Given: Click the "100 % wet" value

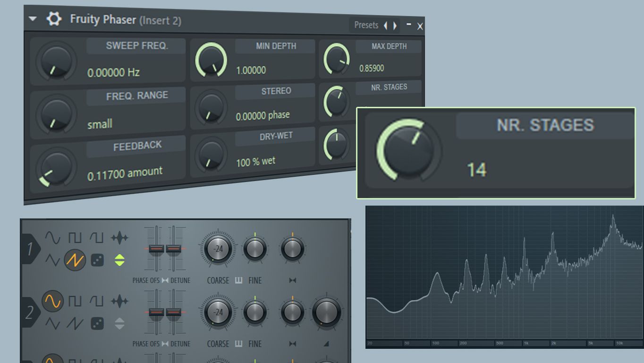Looking at the screenshot, I should tap(255, 162).
